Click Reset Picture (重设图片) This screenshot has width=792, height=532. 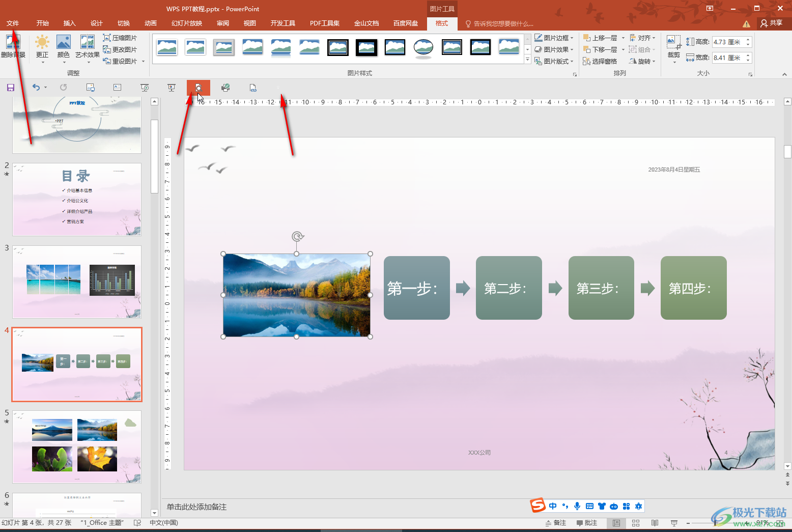[x=120, y=61]
